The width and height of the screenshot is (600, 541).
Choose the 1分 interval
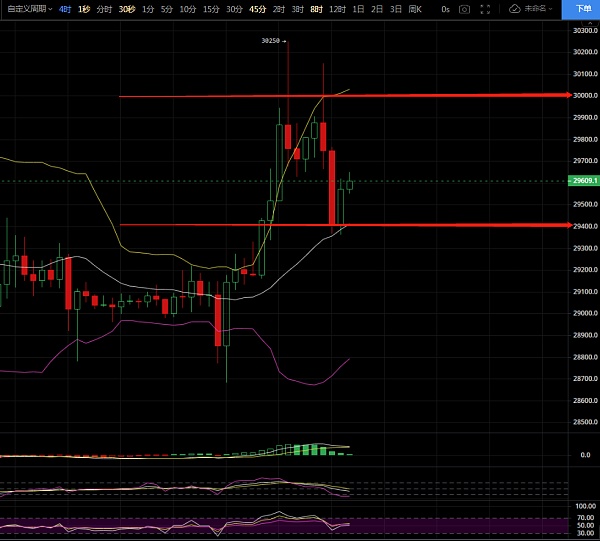(x=148, y=9)
